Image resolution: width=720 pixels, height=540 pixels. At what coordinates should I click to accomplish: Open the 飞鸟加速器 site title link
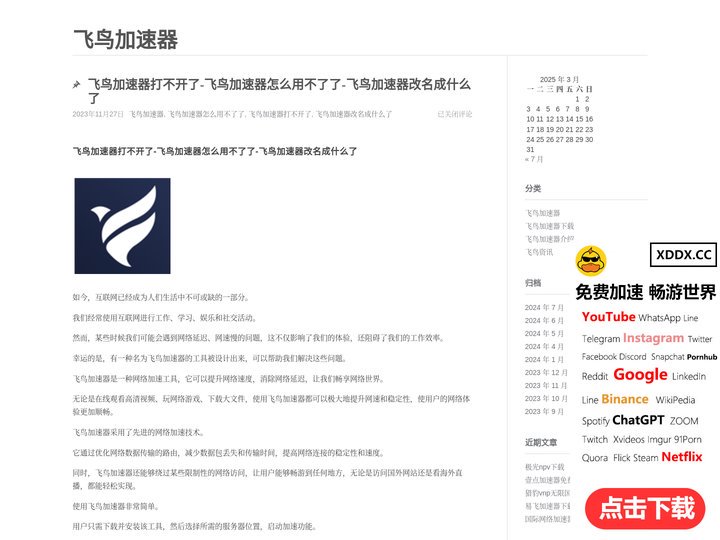125,39
